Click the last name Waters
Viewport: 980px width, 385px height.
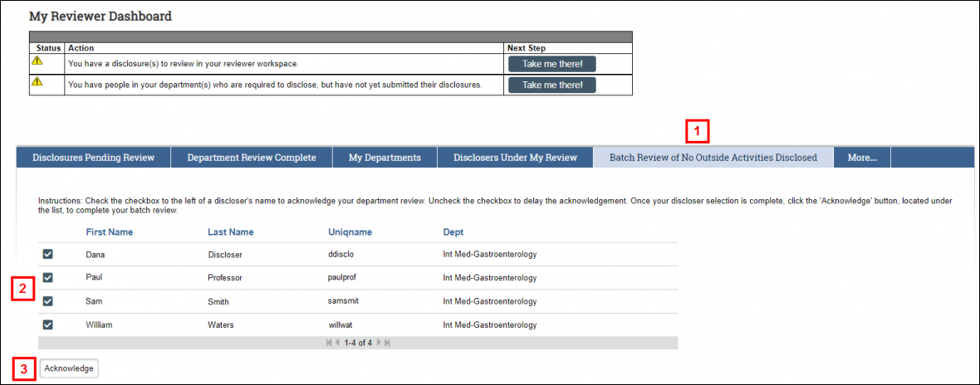coord(219,325)
